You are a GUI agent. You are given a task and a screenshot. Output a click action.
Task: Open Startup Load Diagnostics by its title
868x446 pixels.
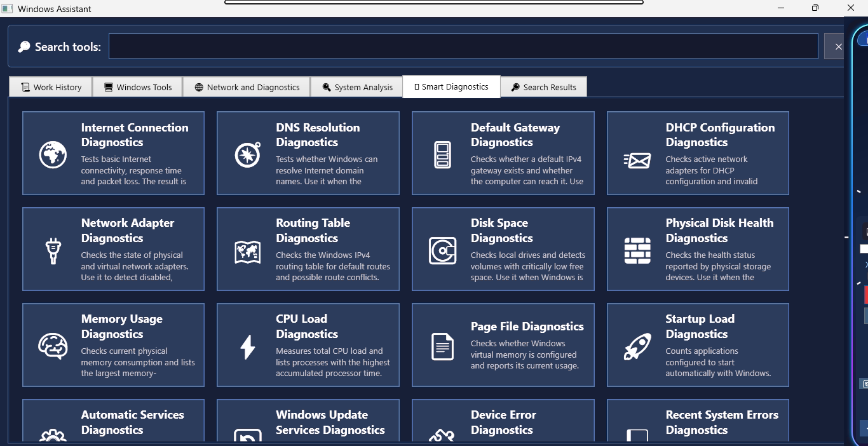(x=700, y=327)
